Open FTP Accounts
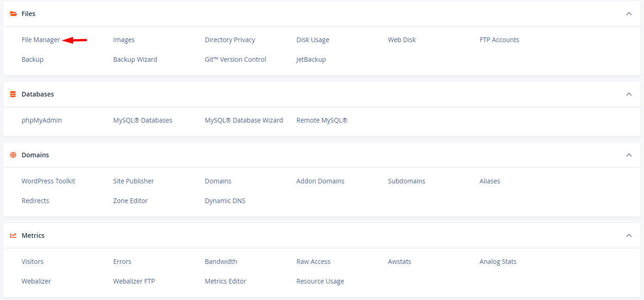The width and height of the screenshot is (644, 300). coord(499,40)
